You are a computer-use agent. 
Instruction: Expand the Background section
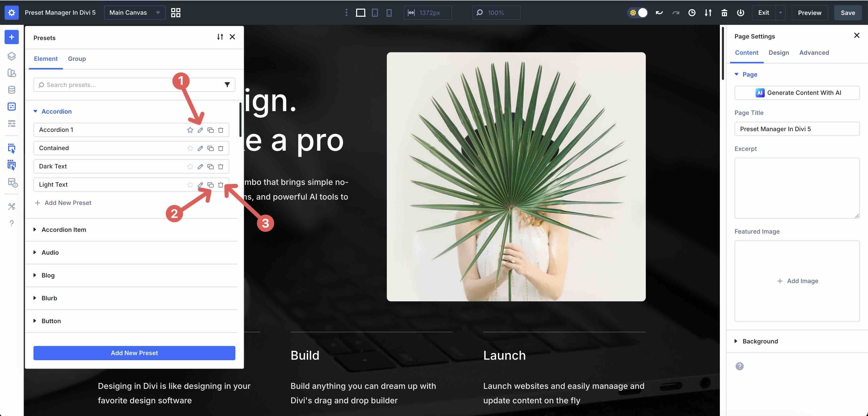pyautogui.click(x=760, y=341)
